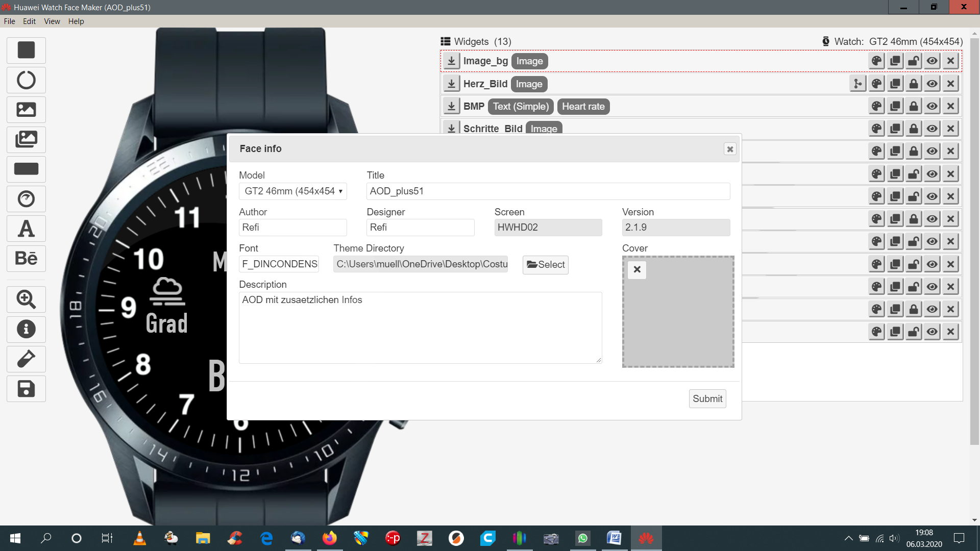Image resolution: width=980 pixels, height=551 pixels.
Task: Click the Image tag on Image_bg row
Action: pyautogui.click(x=529, y=61)
